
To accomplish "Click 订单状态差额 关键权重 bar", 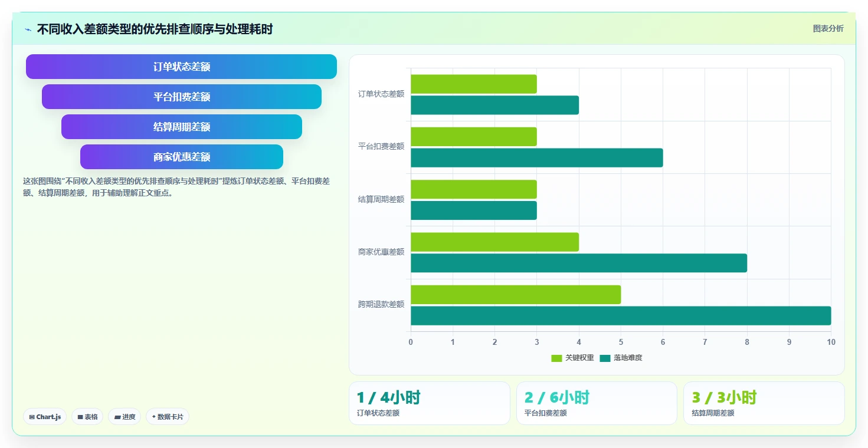I will click(x=474, y=84).
